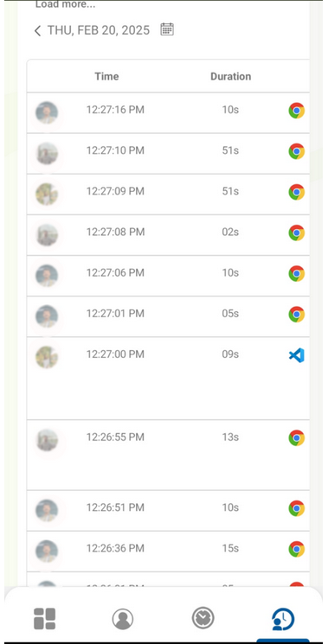Image resolution: width=328 pixels, height=644 pixels.
Task: Open the clock timer tab
Action: pos(203,618)
